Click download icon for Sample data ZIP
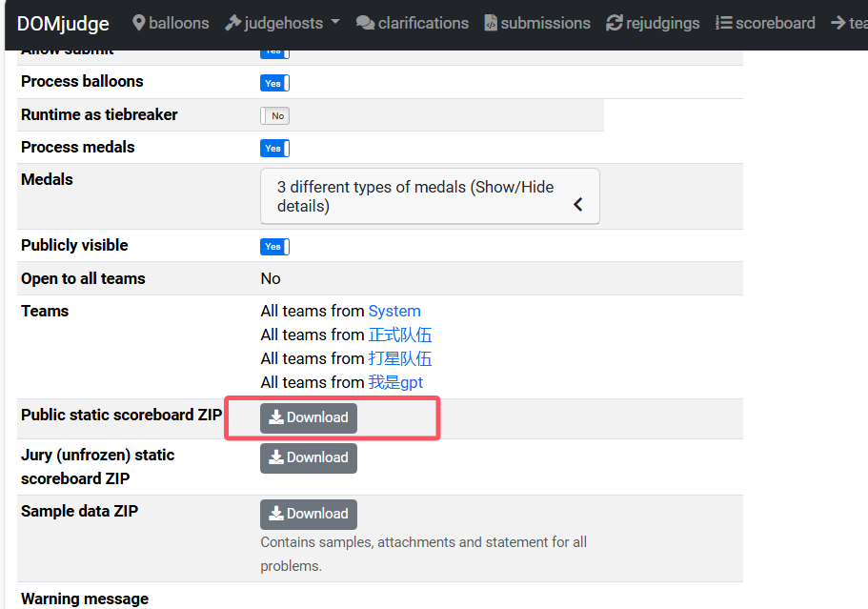The image size is (868, 609). coord(276,514)
